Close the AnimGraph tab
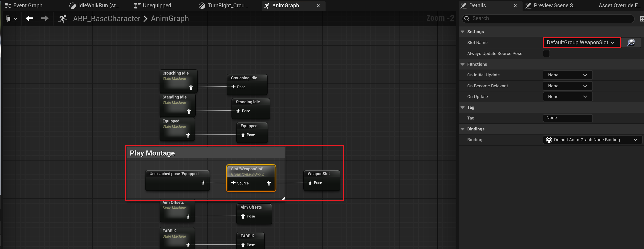The height and width of the screenshot is (249, 644). 318,5
